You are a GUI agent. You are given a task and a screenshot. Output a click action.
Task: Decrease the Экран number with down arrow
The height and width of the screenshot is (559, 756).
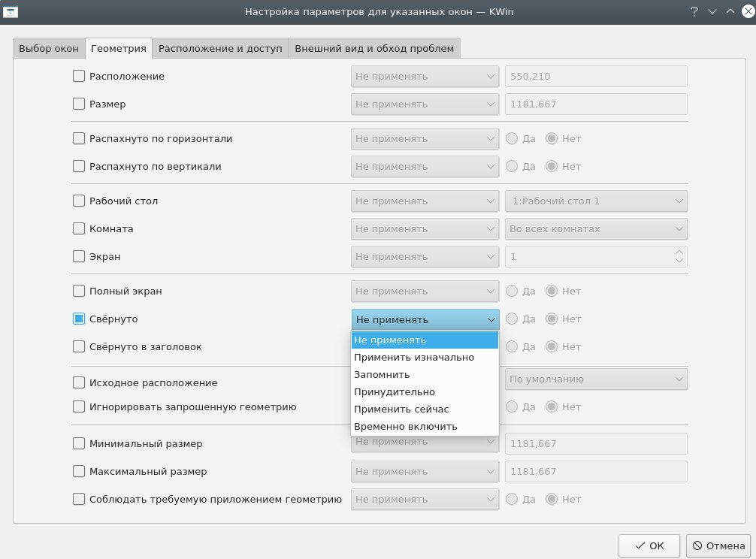pos(679,261)
